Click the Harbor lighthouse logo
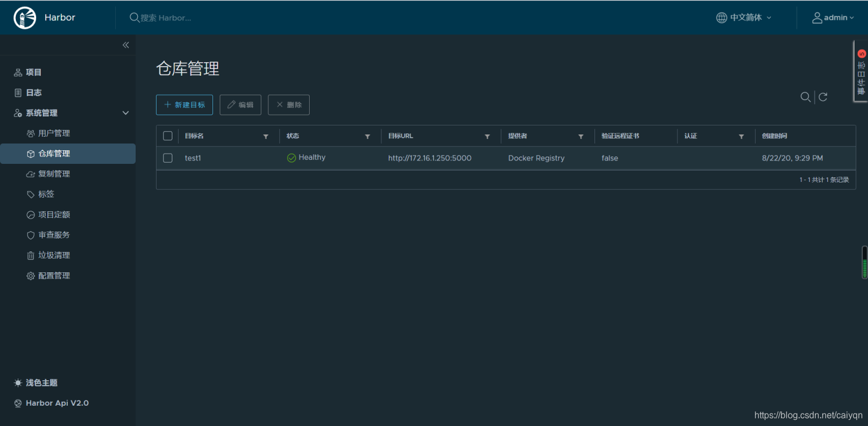868x426 pixels. 24,18
